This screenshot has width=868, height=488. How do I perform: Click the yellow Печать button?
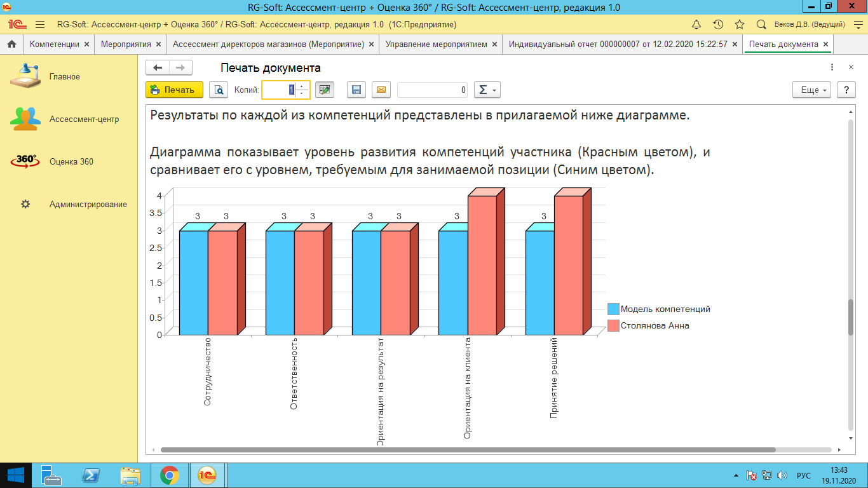coord(174,90)
